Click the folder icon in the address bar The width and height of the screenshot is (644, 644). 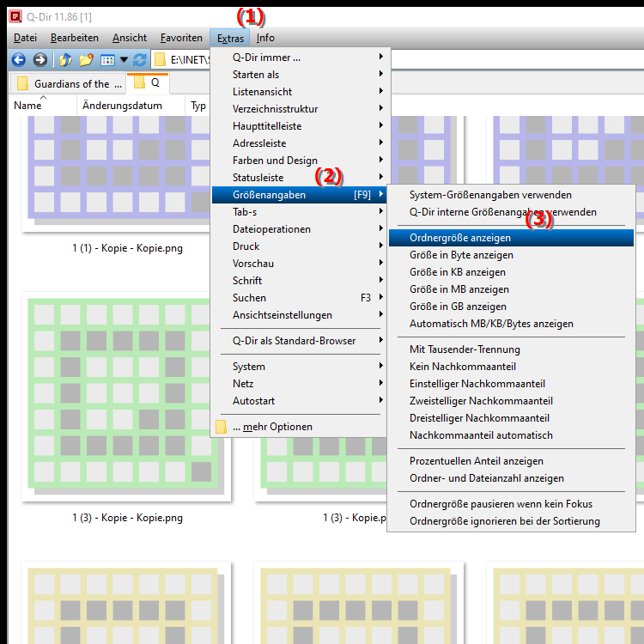click(x=160, y=60)
